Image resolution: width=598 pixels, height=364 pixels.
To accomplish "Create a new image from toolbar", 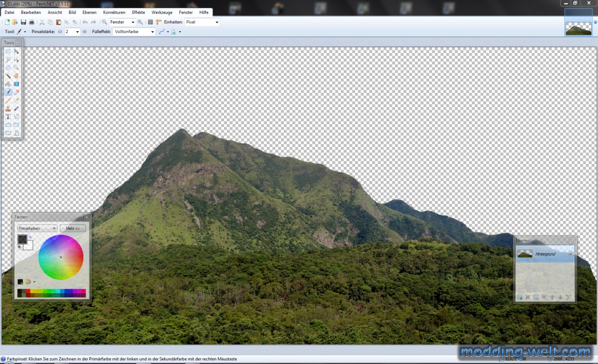I will pyautogui.click(x=7, y=22).
